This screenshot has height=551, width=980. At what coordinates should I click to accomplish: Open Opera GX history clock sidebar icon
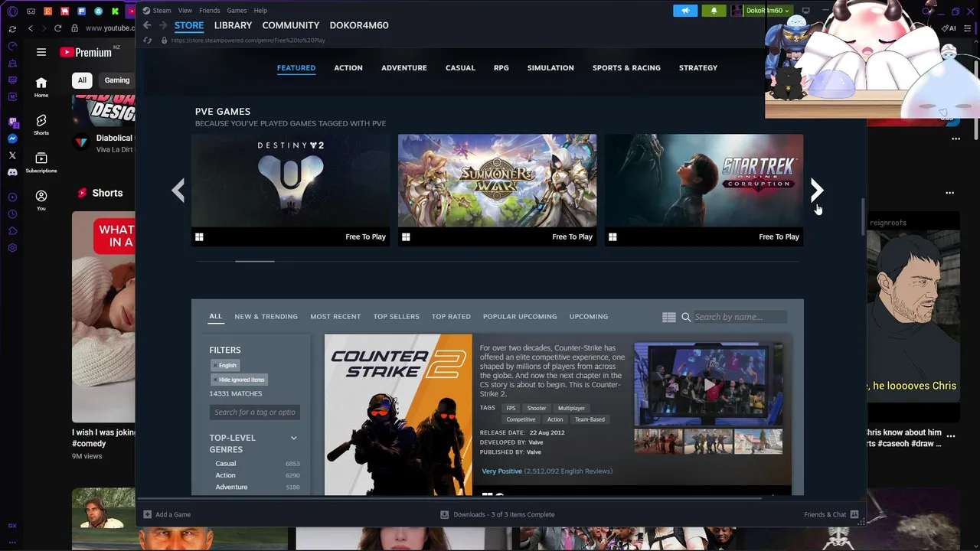point(12,214)
